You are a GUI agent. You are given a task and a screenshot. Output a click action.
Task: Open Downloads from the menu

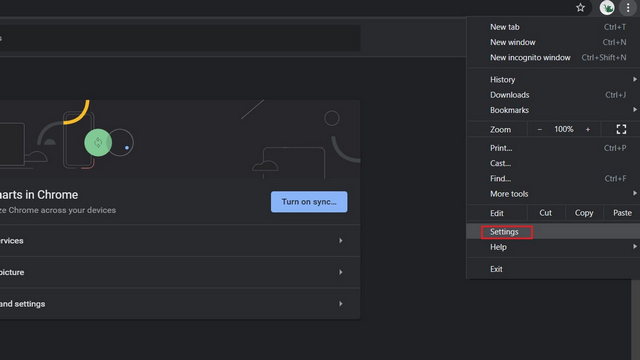tap(553, 95)
